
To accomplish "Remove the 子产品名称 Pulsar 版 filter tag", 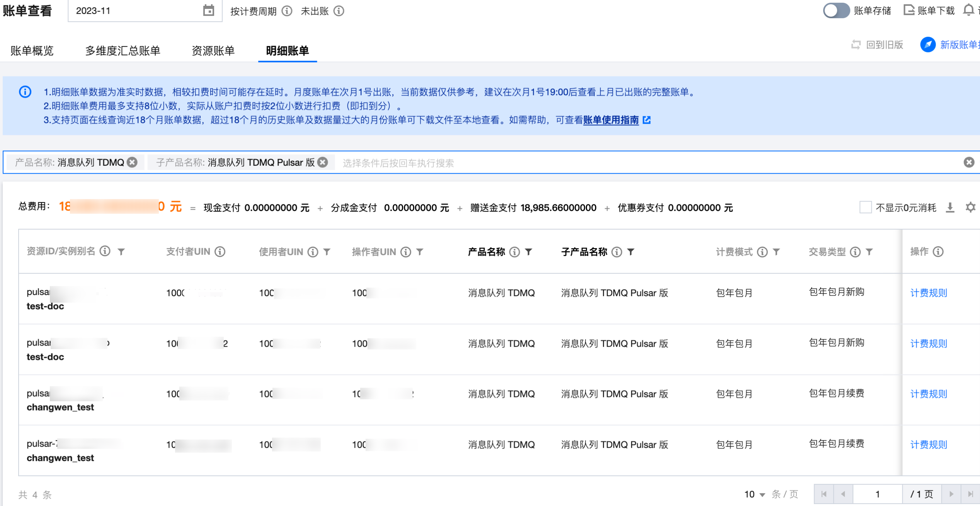I will [x=323, y=162].
